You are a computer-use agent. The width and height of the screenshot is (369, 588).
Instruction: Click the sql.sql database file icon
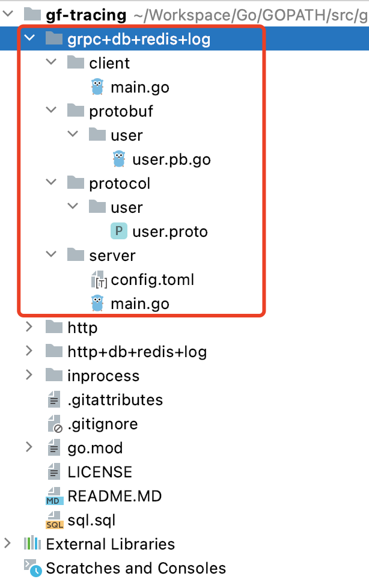[54, 520]
